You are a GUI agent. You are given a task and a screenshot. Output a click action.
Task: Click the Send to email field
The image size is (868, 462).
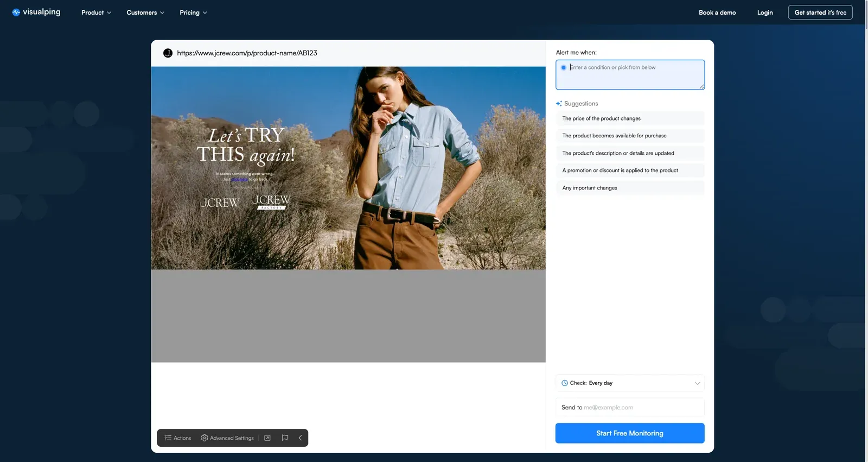(630, 408)
